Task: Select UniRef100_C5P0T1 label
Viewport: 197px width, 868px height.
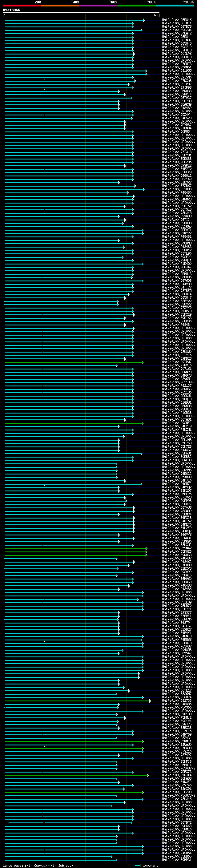Action: (x=177, y=230)
